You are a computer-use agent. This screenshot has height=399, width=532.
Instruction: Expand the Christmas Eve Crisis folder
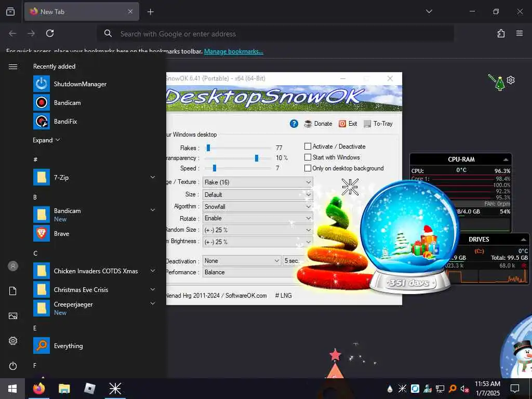click(153, 289)
